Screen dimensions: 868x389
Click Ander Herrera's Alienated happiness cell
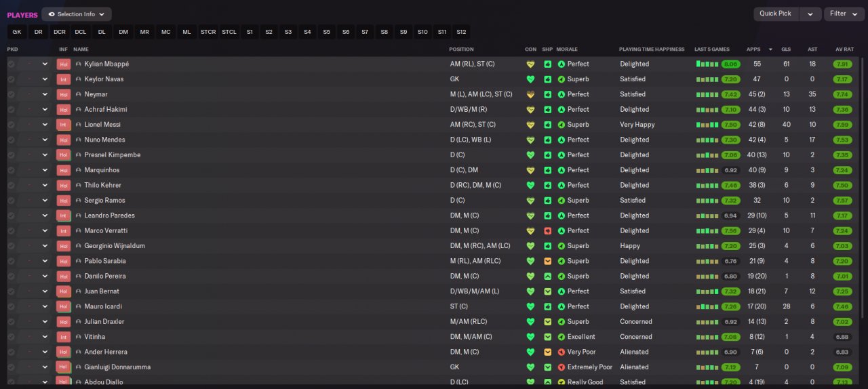click(634, 352)
